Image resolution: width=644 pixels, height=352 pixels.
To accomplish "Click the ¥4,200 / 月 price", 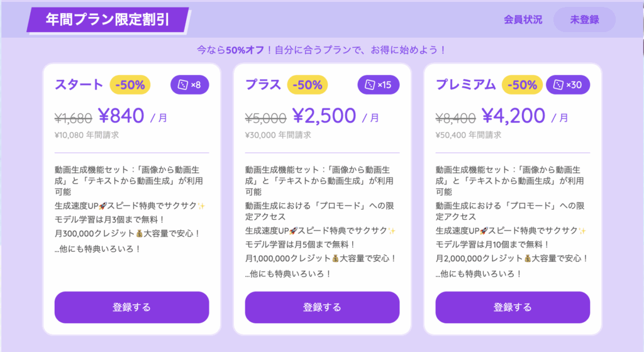I will [525, 116].
